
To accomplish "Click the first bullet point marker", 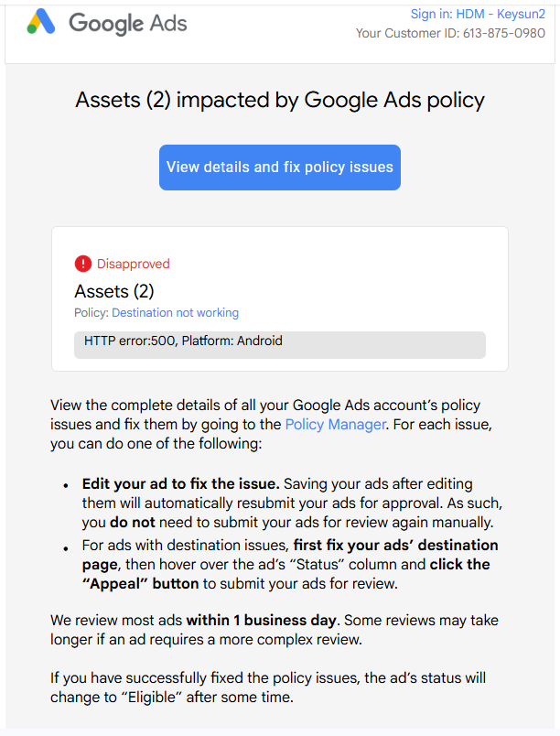I will tap(66, 486).
